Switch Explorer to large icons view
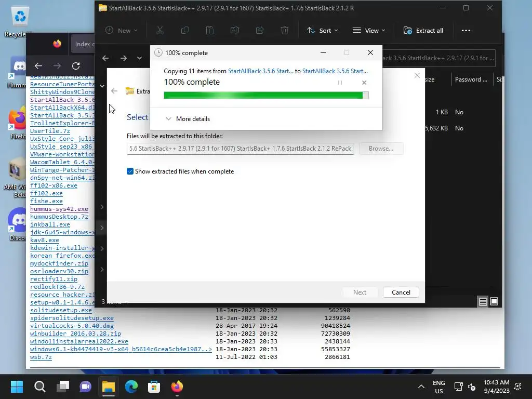The height and width of the screenshot is (399, 532). click(494, 301)
